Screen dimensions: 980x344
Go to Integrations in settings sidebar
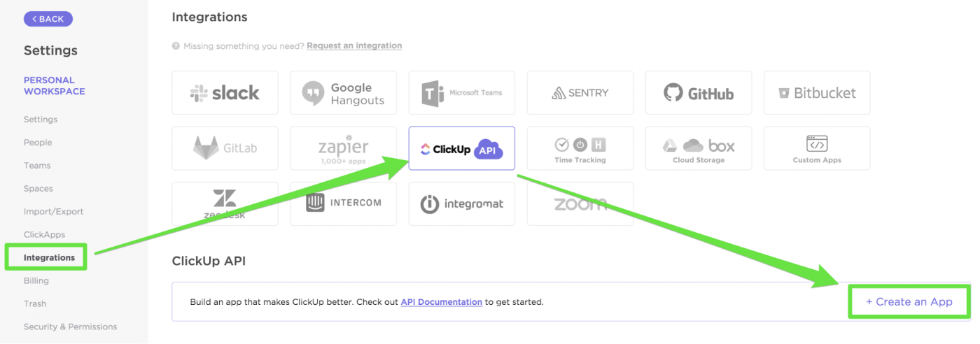(49, 257)
